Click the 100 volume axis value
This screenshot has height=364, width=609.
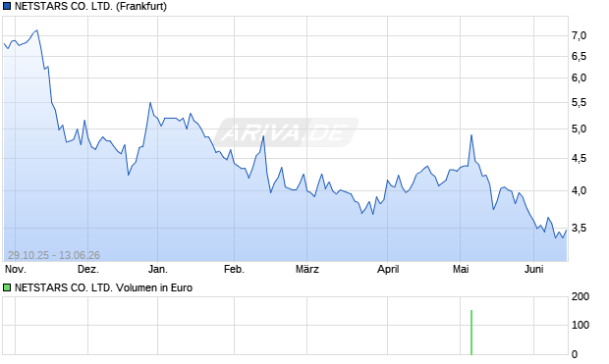click(581, 325)
